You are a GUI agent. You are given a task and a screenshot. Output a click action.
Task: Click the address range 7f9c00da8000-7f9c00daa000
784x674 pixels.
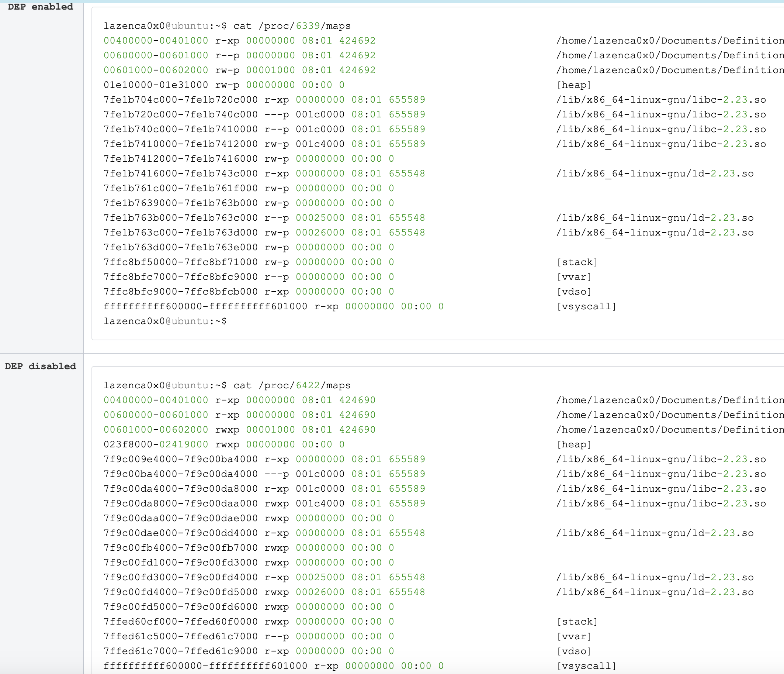[180, 503]
